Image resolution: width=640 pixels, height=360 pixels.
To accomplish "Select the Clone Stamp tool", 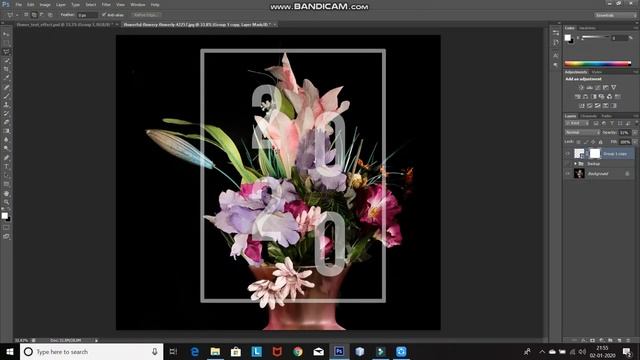I will 6,104.
